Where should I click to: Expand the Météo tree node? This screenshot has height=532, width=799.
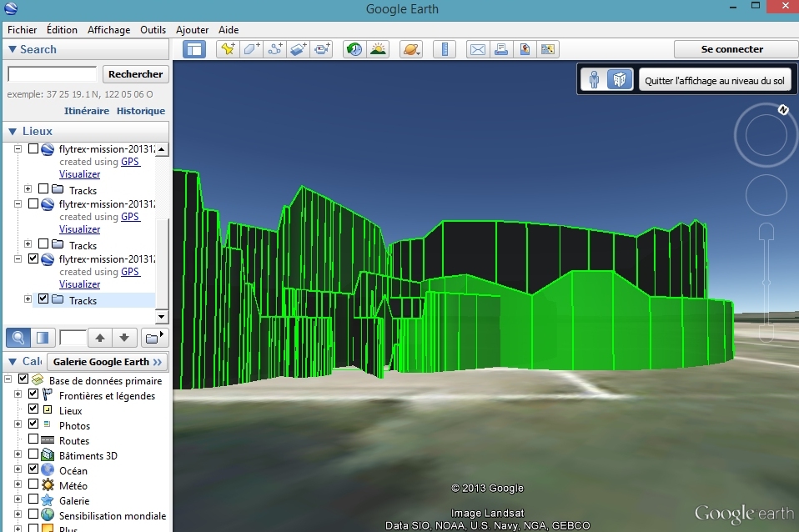[x=18, y=484]
